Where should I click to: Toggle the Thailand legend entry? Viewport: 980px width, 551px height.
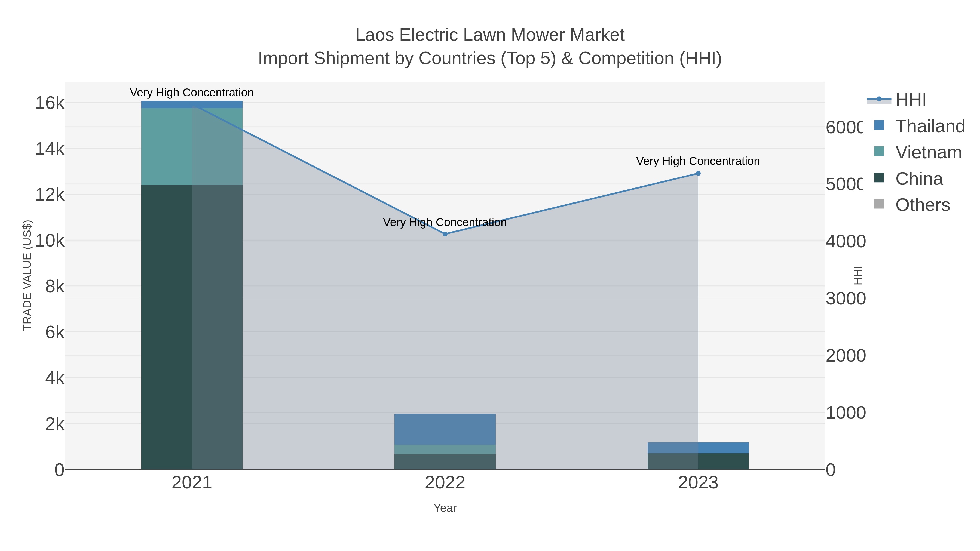919,126
